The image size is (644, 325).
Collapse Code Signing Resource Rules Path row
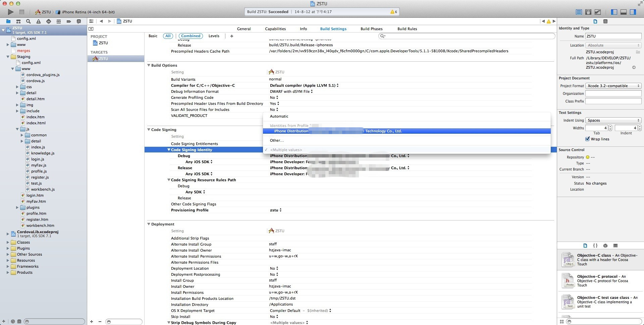pyautogui.click(x=169, y=180)
